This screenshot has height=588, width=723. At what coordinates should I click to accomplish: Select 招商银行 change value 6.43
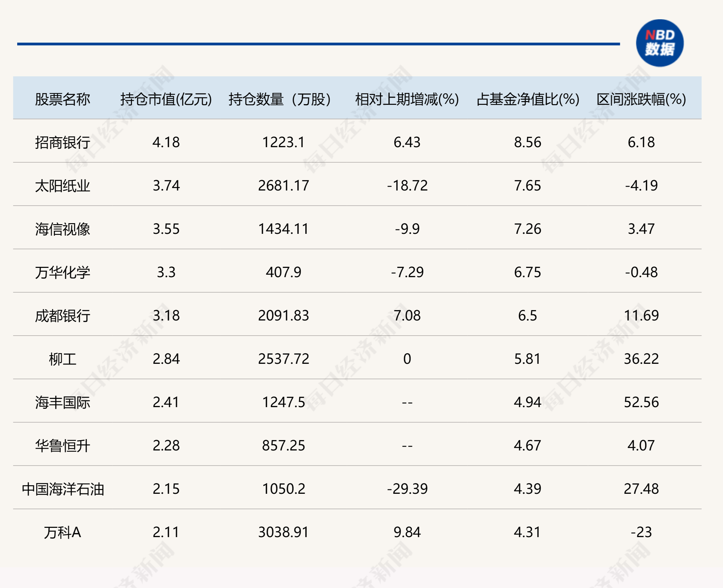coord(407,142)
